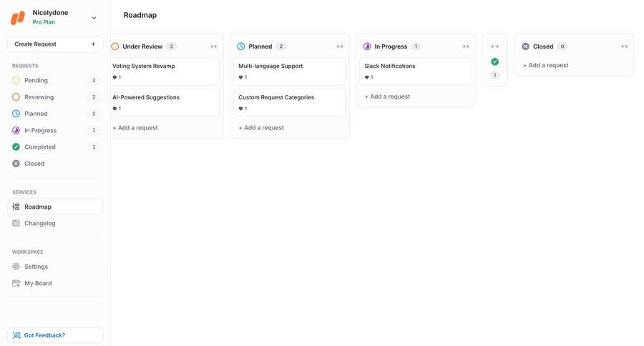Click the green Completed checkmark icon
Image resolution: width=644 pixels, height=346 pixels.
click(494, 61)
